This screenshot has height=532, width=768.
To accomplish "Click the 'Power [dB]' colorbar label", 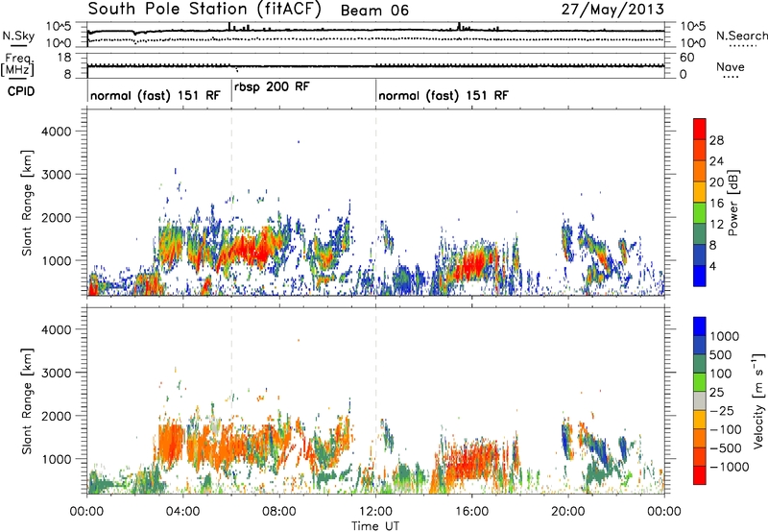I will [x=732, y=203].
